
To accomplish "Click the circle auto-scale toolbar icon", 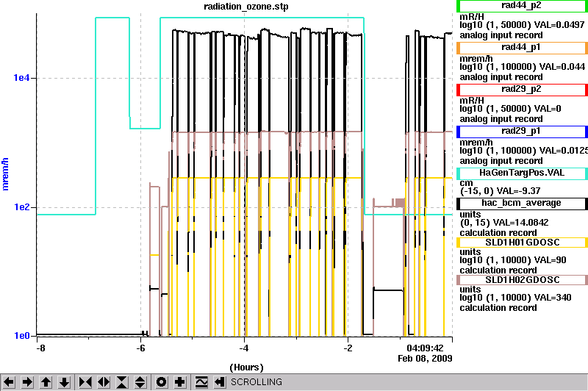I will coord(161,382).
